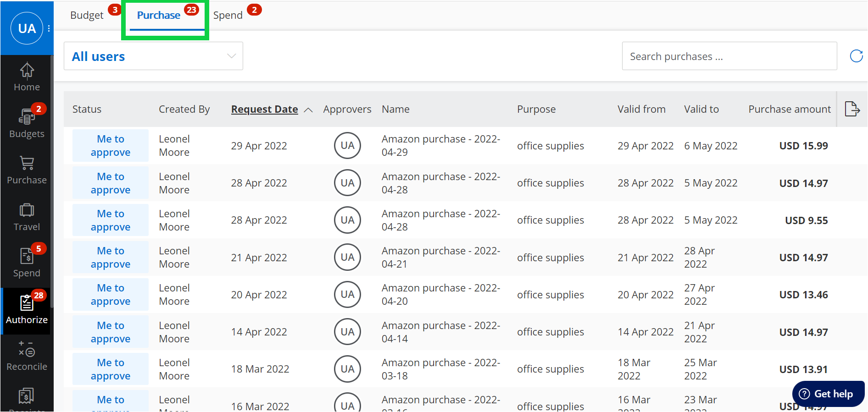This screenshot has height=412, width=868.
Task: Click UA approver avatar for 18 Mar 2022 row
Action: coord(347,369)
